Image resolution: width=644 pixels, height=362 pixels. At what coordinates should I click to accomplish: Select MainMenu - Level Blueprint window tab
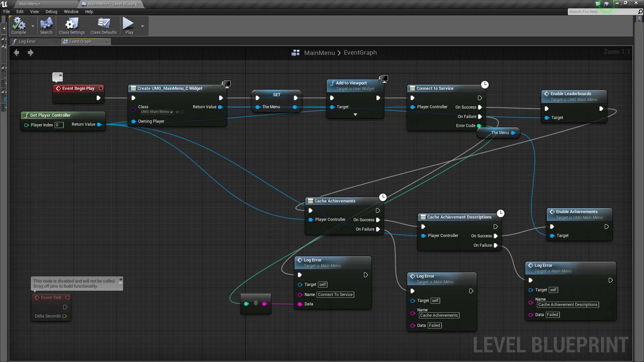pos(112,4)
